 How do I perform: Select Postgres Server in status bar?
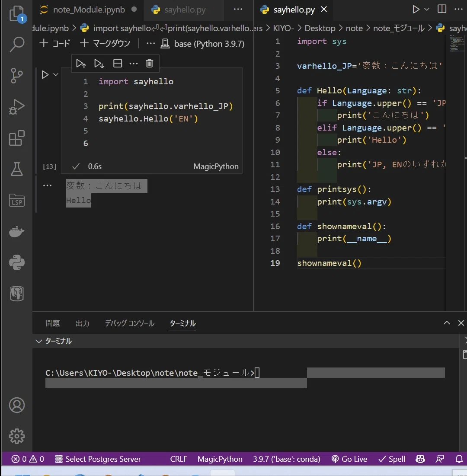[98, 459]
